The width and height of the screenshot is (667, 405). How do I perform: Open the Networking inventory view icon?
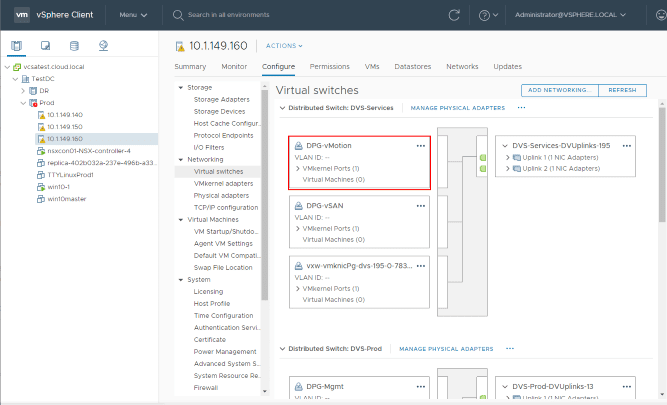pos(104,46)
